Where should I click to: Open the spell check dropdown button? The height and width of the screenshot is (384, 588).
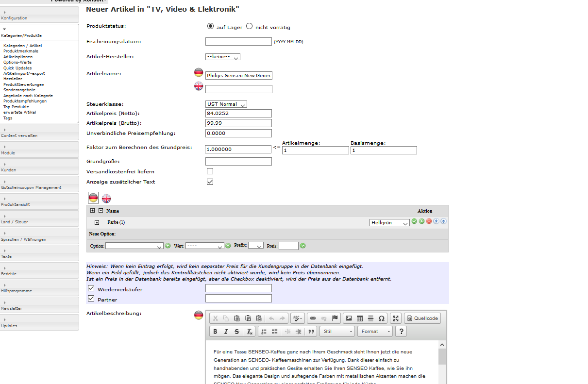pos(298,318)
